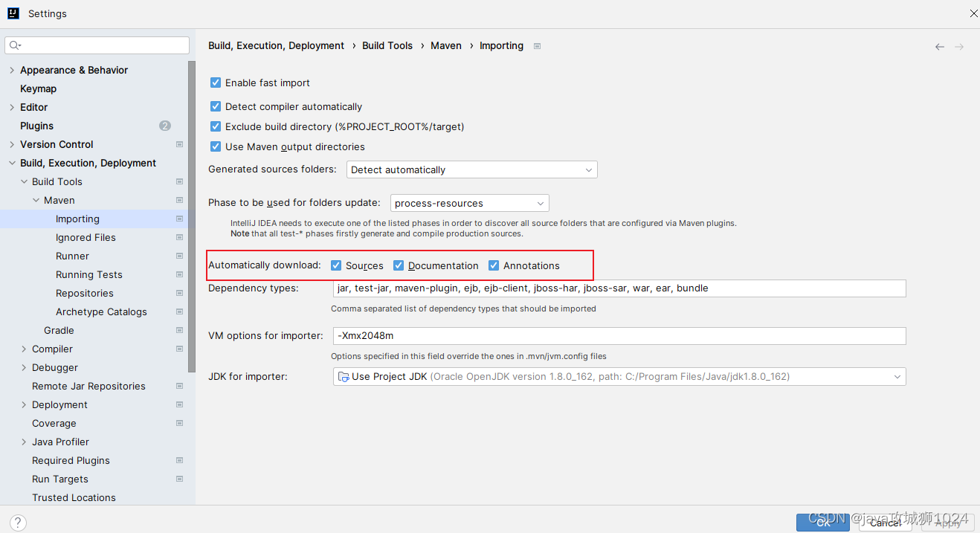Viewport: 980px width, 533px height.
Task: Open JDK for importer dropdown
Action: click(619, 377)
